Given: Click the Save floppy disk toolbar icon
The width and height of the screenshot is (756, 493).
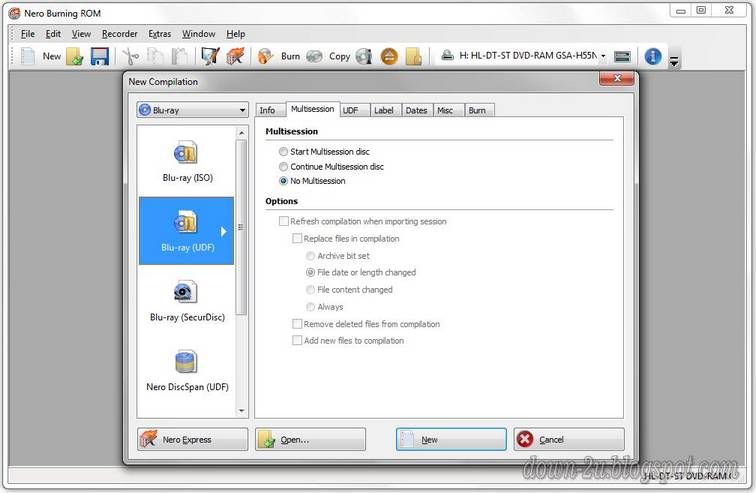Looking at the screenshot, I should [x=99, y=56].
